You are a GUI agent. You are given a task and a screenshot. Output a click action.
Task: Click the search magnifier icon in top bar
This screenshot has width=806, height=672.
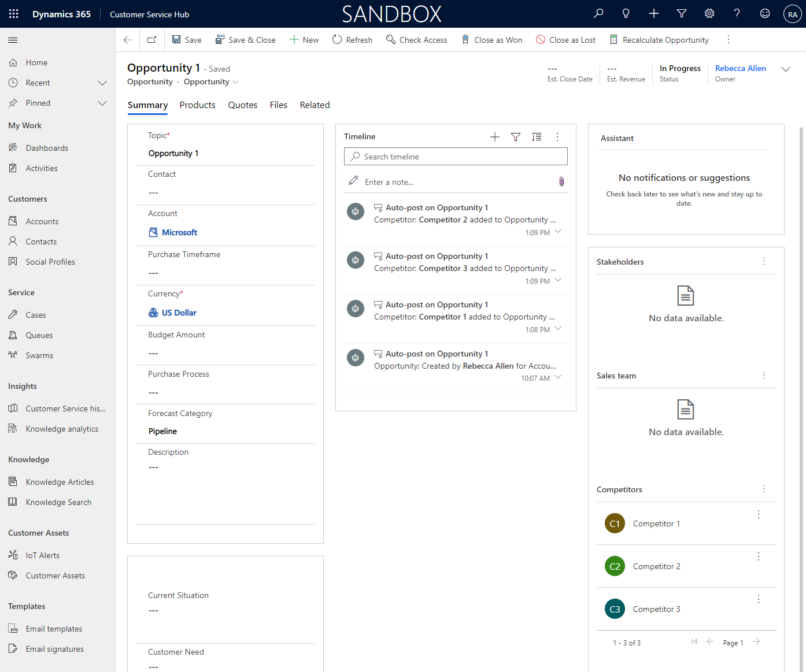point(598,13)
